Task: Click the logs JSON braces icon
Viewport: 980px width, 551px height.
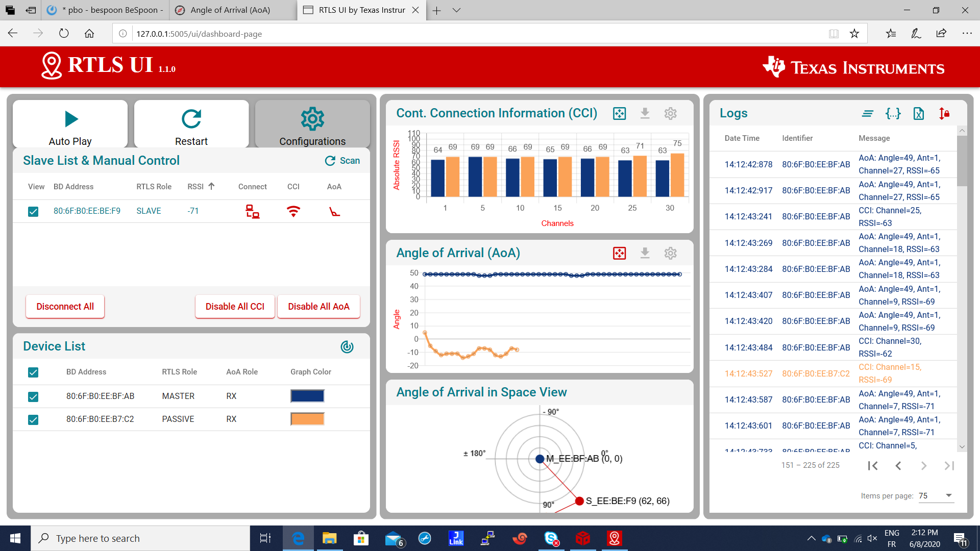Action: tap(893, 114)
